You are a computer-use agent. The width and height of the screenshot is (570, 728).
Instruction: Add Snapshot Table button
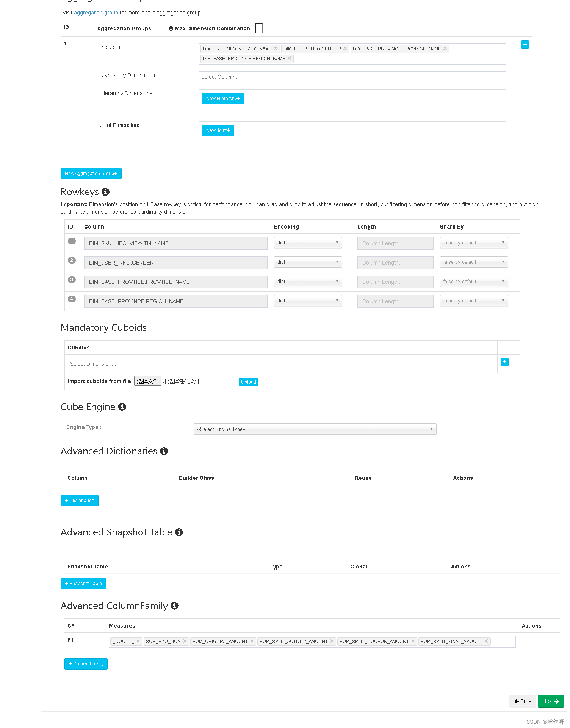[83, 584]
